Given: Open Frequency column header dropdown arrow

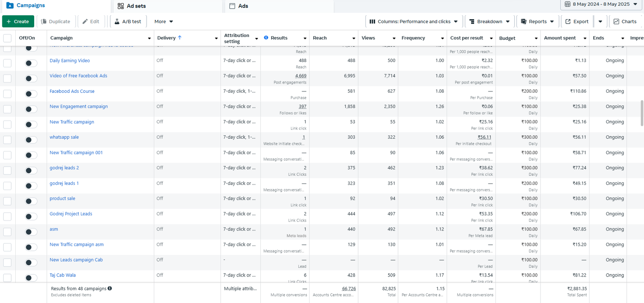Looking at the screenshot, I should (442, 39).
